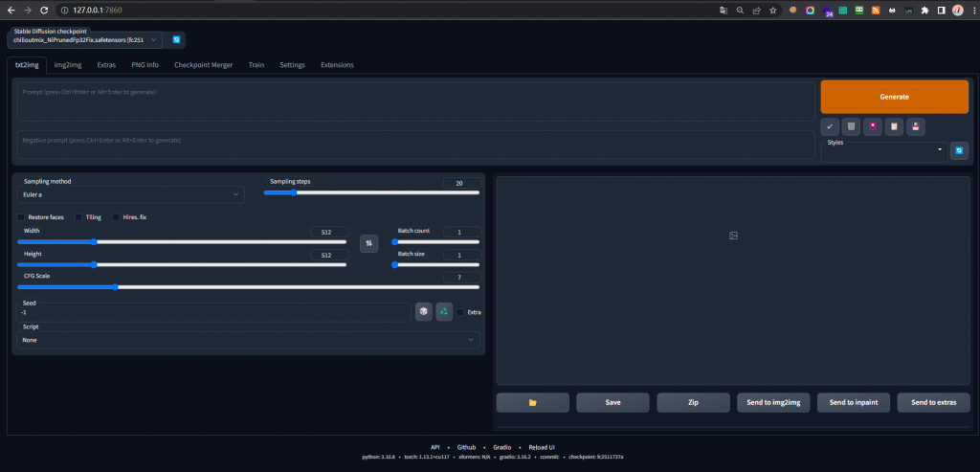Screen dimensions: 980x472
Task: Click the zoom magnifier icon in address bar
Action: click(x=740, y=10)
